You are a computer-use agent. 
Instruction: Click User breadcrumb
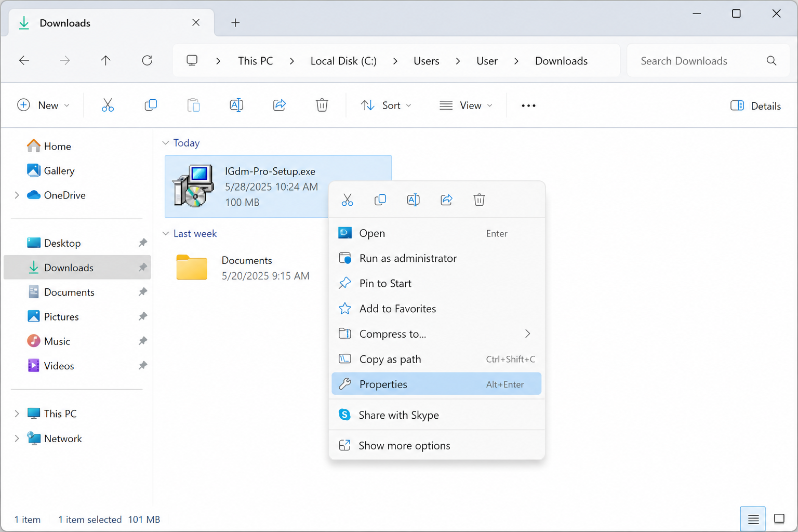click(487, 61)
